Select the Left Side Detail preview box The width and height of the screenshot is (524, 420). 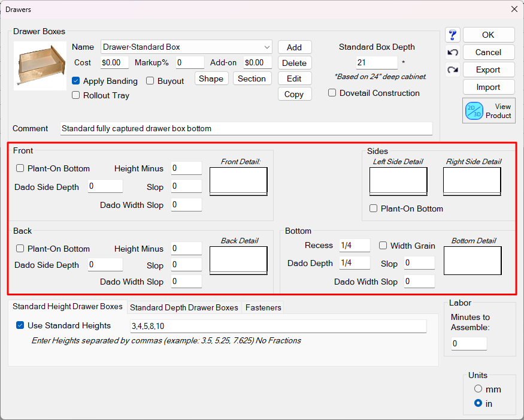tap(398, 181)
